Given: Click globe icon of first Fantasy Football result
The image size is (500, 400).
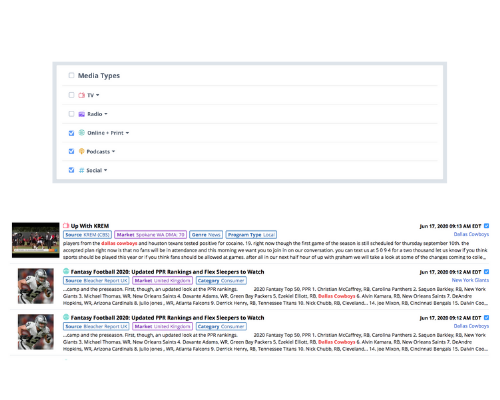Looking at the screenshot, I should click(x=66, y=271).
